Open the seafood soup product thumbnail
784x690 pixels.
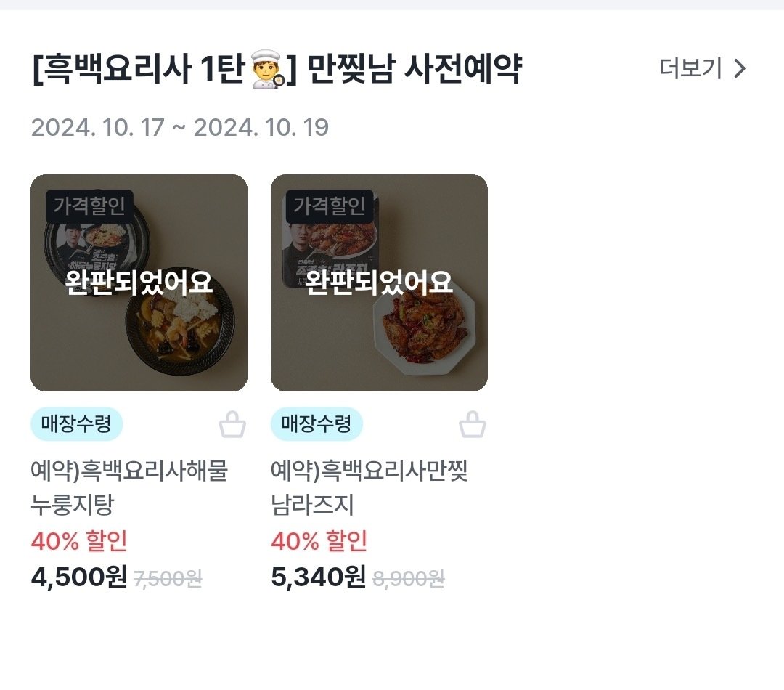tap(139, 281)
